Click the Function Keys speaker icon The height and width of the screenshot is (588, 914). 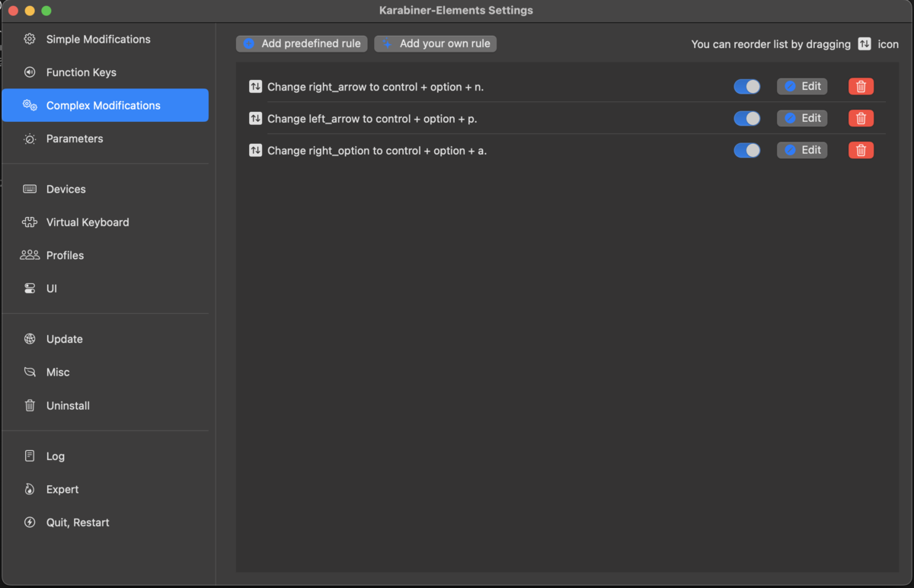[30, 72]
